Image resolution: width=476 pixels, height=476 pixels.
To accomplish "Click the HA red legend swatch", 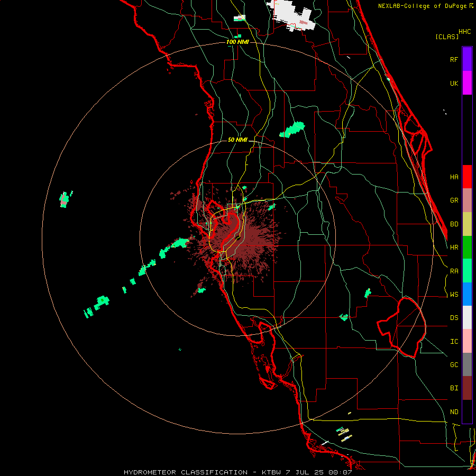I will [x=467, y=177].
